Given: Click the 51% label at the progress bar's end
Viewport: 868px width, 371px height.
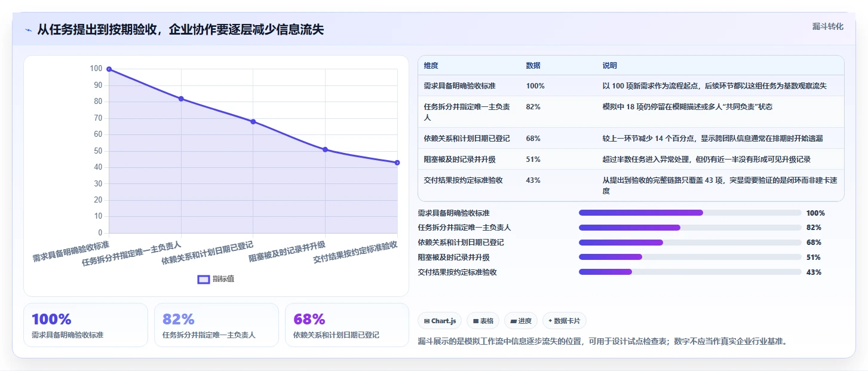Looking at the screenshot, I should click(x=814, y=257).
